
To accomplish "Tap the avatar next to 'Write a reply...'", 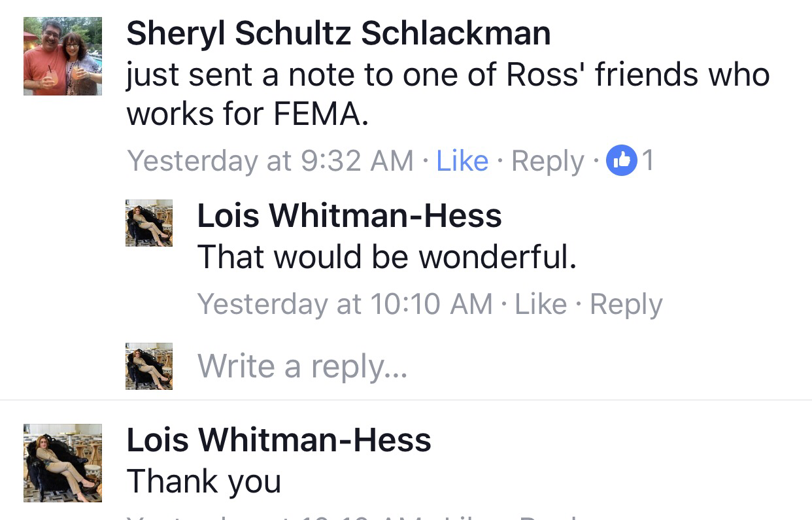I will pyautogui.click(x=149, y=366).
